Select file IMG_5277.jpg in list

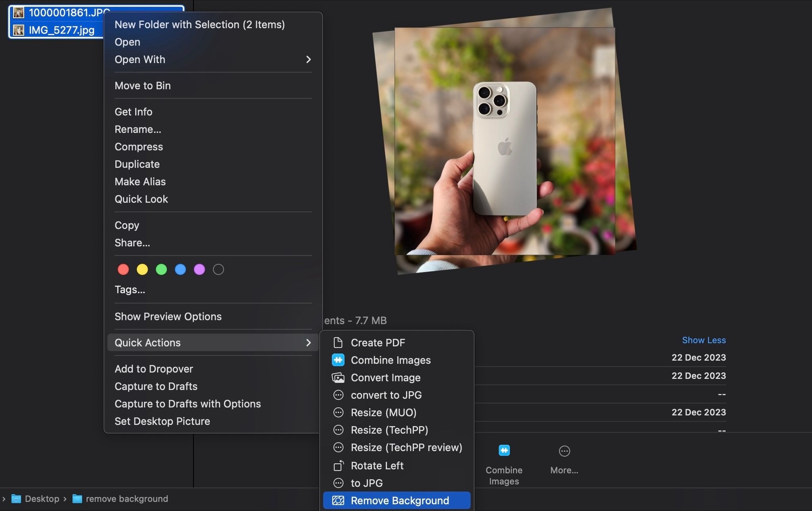pos(61,30)
